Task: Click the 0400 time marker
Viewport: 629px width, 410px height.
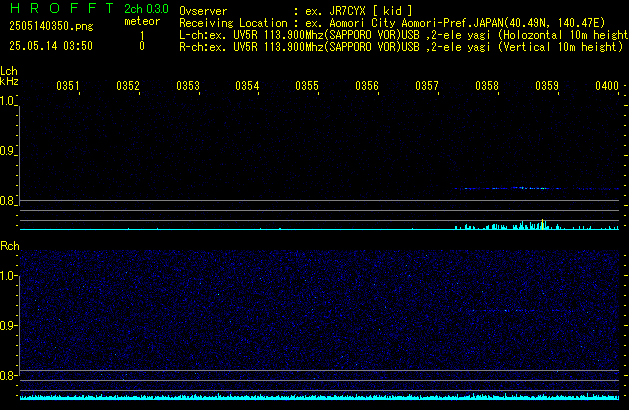Action: click(x=607, y=86)
